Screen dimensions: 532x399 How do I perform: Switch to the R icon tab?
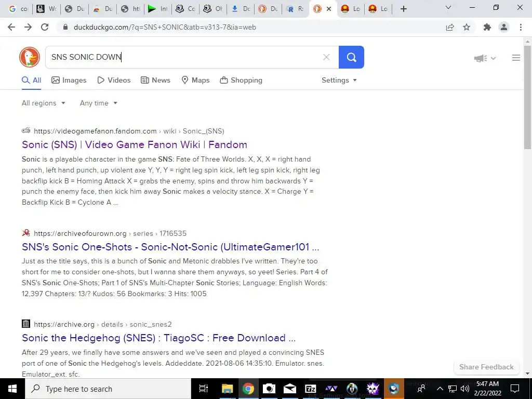(x=296, y=9)
